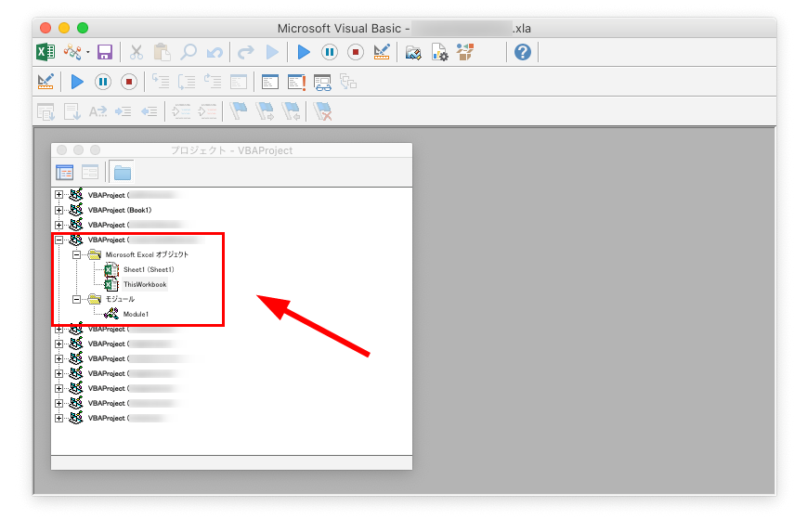Click the Paste clipboard icon
Viewport: 807px width, 532px height.
[x=162, y=52]
